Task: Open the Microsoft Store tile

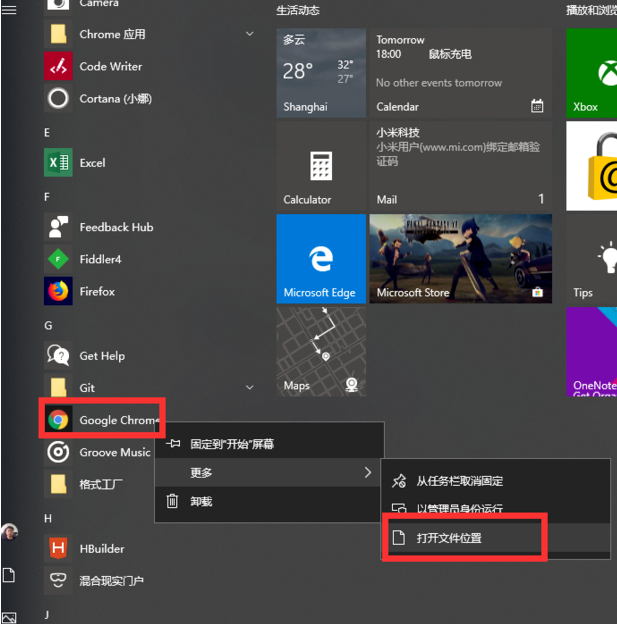Action: [x=461, y=259]
